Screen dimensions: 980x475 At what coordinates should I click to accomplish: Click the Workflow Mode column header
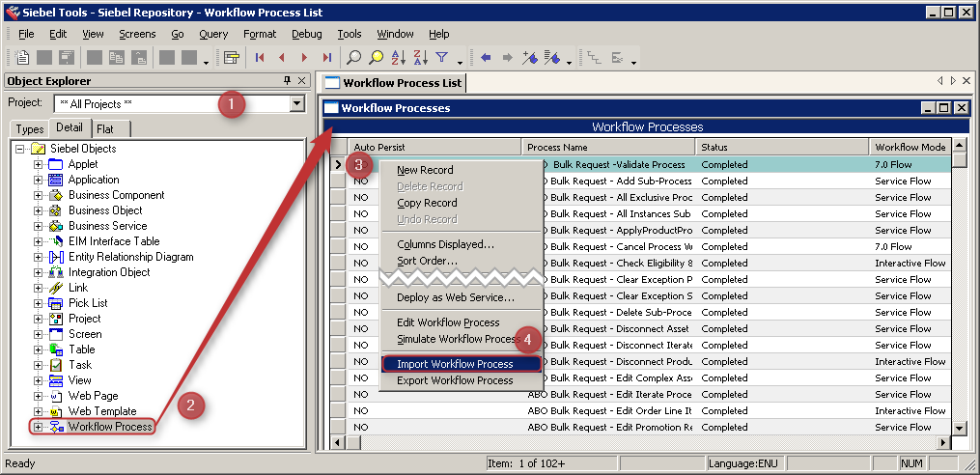[910, 148]
